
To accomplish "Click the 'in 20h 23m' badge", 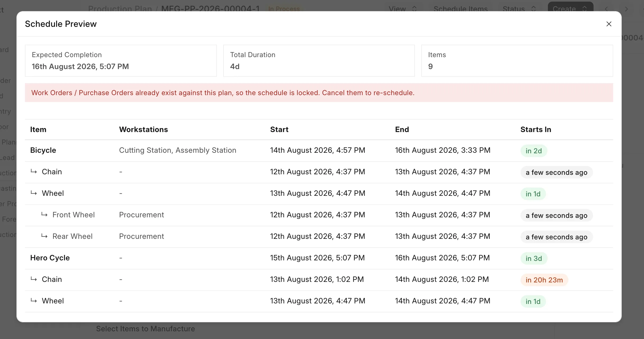I will point(544,280).
